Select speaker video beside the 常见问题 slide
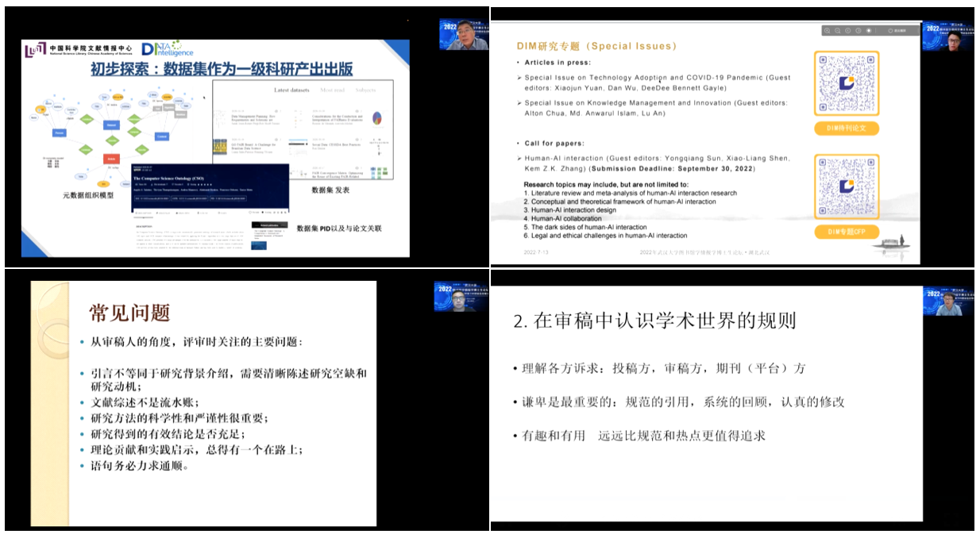The height and width of the screenshot is (534, 980). [x=460, y=297]
